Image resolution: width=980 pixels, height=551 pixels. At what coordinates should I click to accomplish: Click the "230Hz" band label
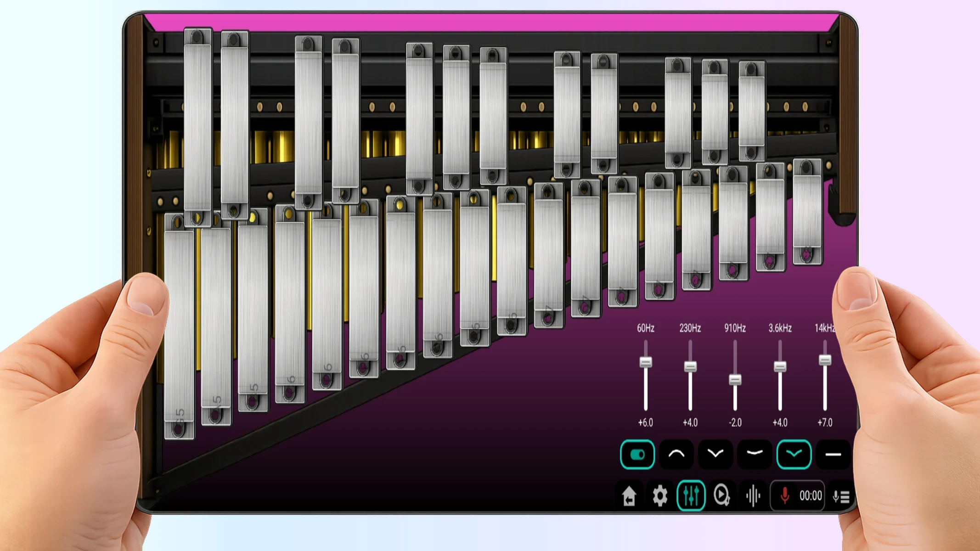tap(690, 328)
